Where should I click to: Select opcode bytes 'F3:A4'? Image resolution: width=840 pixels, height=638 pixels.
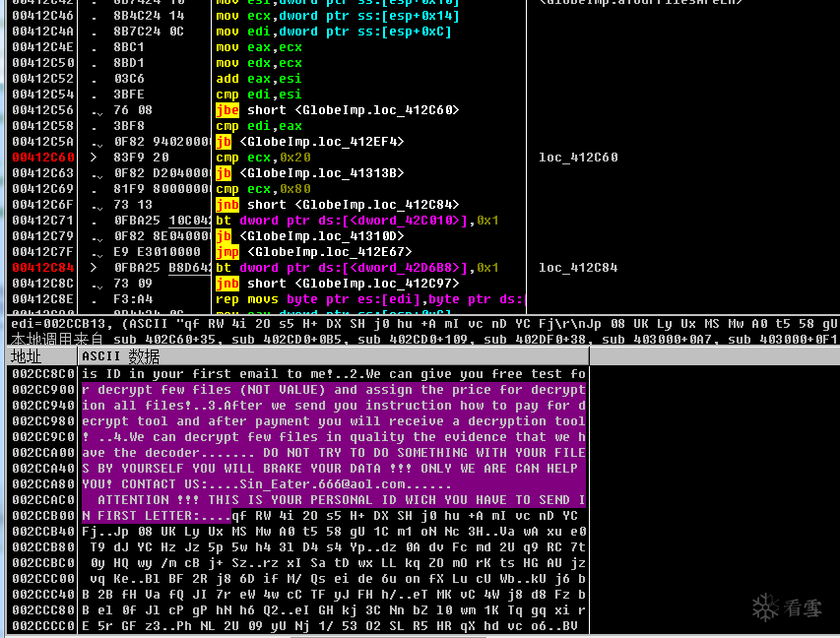(133, 299)
